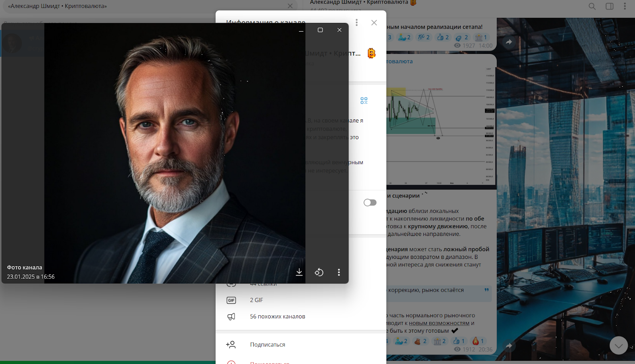635x364 pixels.
Task: Click the 23.01.2025 в 16:56 date
Action: pos(31,277)
